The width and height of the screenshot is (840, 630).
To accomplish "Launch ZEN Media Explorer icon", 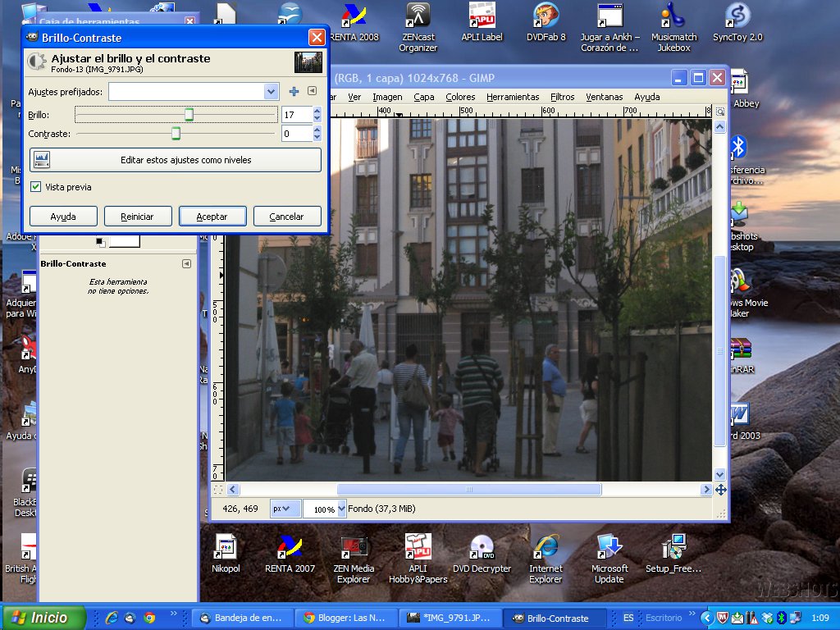I will click(354, 559).
